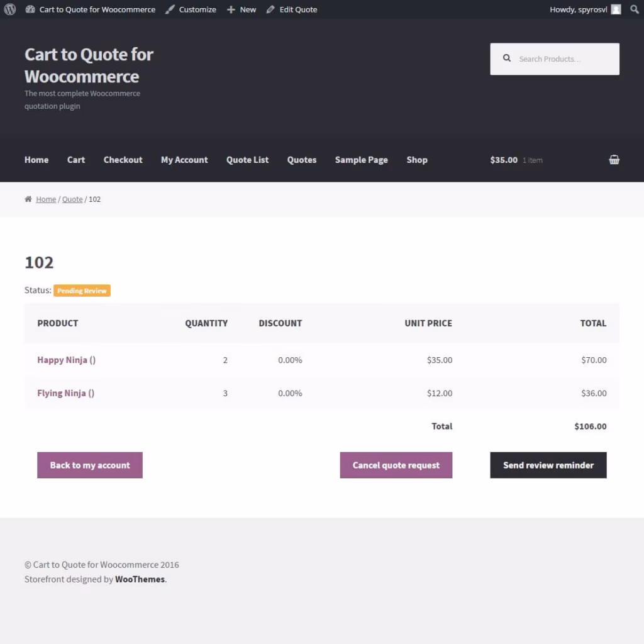Go to the Quotes menu item
This screenshot has width=644, height=644.
tap(302, 160)
